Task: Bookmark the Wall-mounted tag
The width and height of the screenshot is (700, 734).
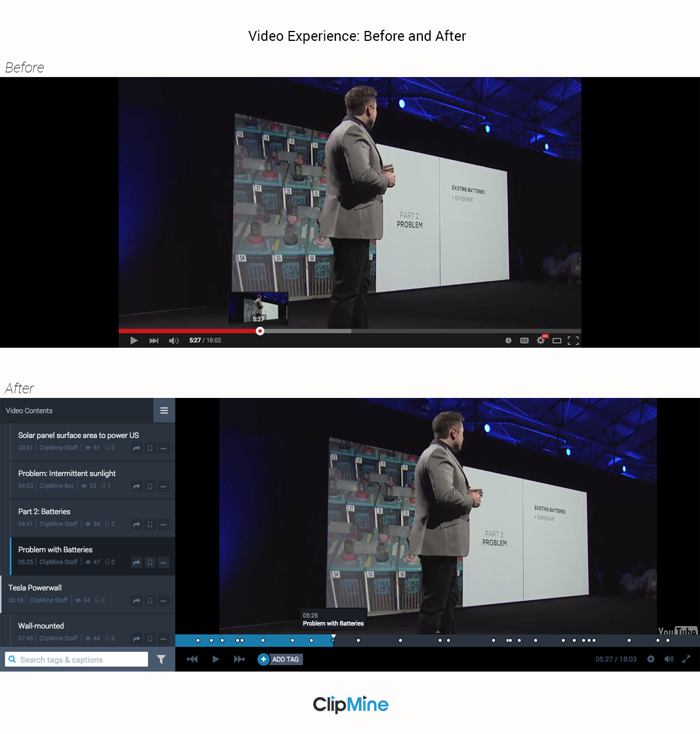Action: pos(150,639)
